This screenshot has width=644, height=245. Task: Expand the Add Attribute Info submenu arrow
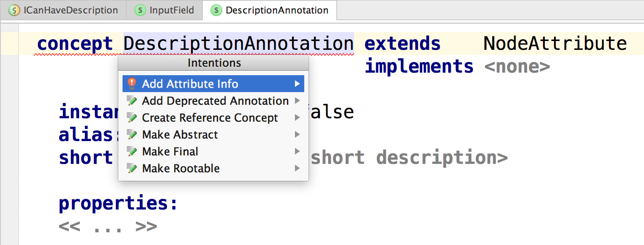point(297,83)
